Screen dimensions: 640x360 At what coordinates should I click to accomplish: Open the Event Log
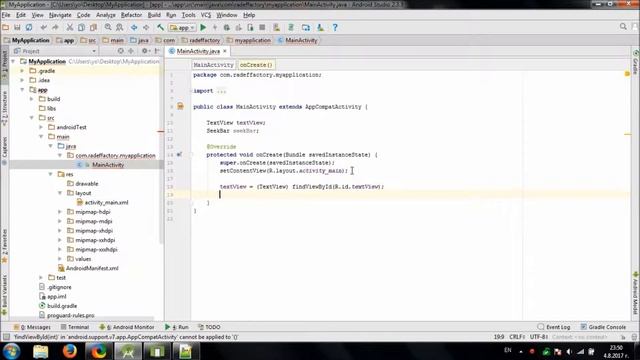554,327
